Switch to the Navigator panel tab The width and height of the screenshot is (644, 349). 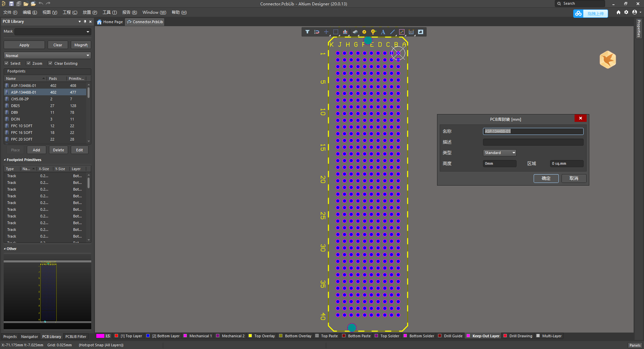click(30, 337)
